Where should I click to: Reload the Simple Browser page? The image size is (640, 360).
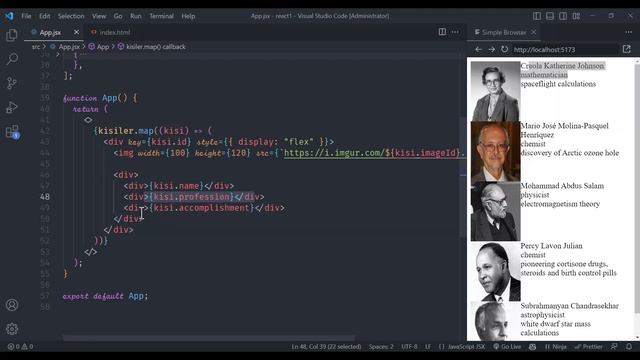point(504,49)
